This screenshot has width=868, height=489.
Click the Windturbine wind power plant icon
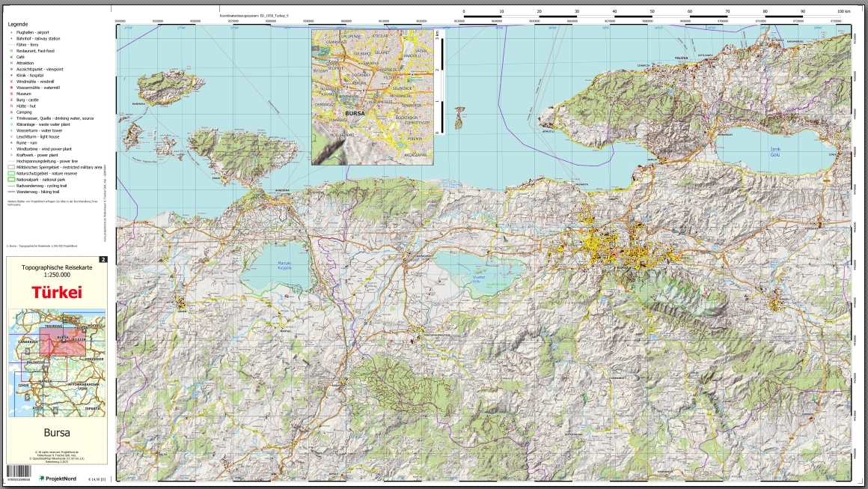pos(10,148)
